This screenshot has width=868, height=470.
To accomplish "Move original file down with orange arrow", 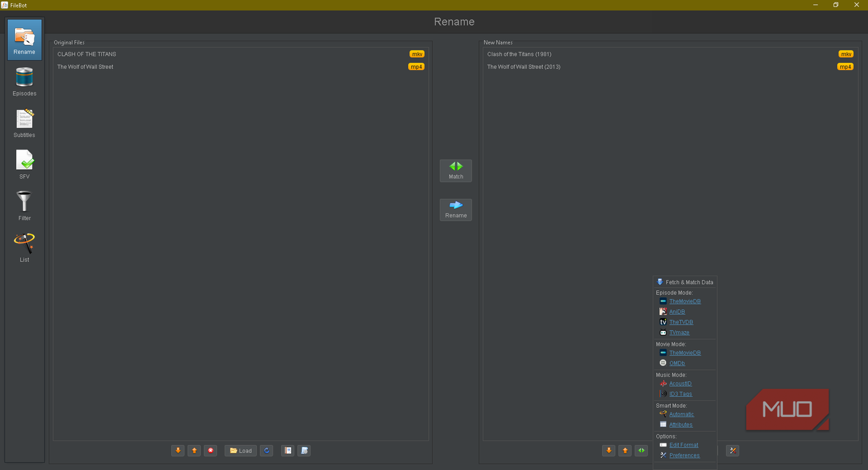I will pos(178,451).
